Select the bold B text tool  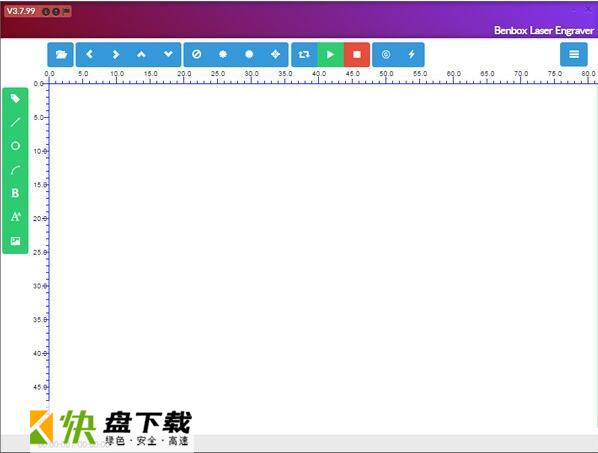click(15, 193)
